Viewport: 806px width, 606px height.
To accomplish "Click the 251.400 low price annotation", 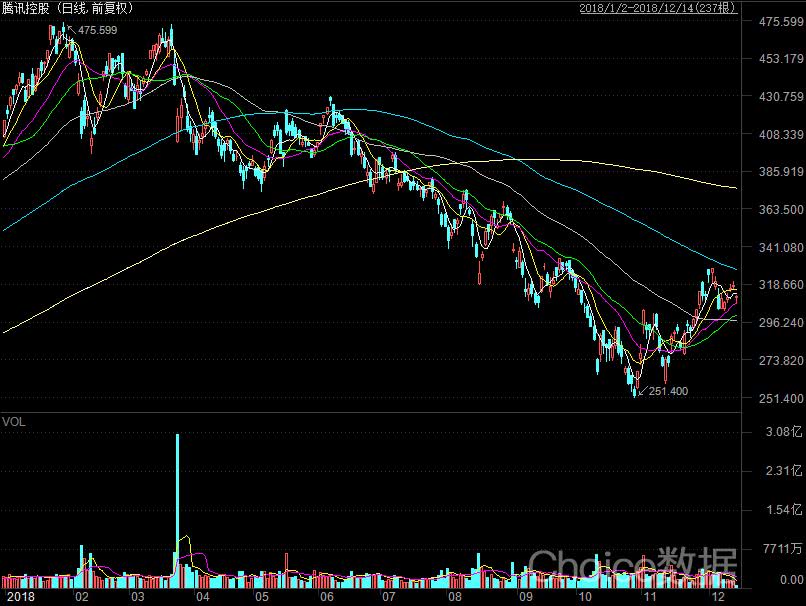I will tap(668, 391).
